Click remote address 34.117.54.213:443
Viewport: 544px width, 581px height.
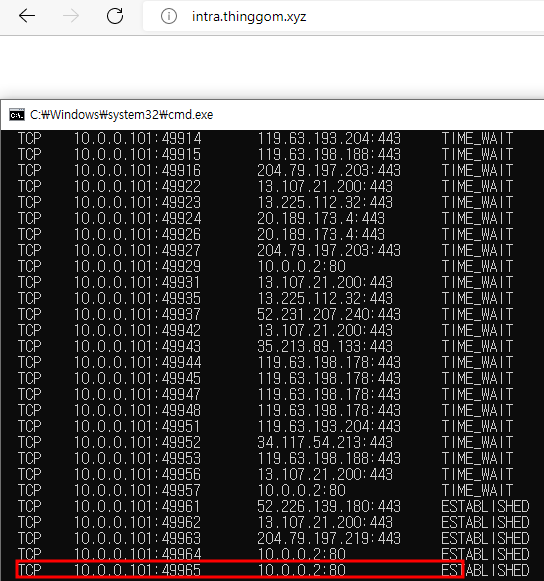325,442
